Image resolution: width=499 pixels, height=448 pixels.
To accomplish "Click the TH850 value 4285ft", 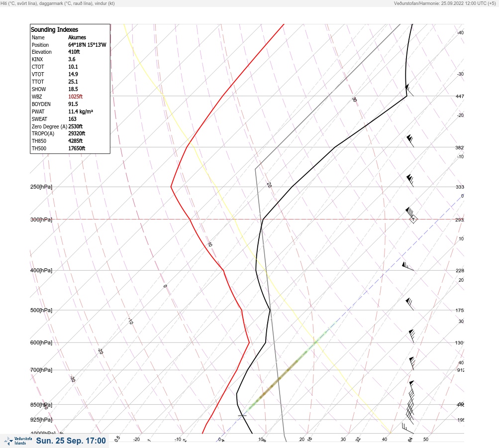I will (76, 141).
